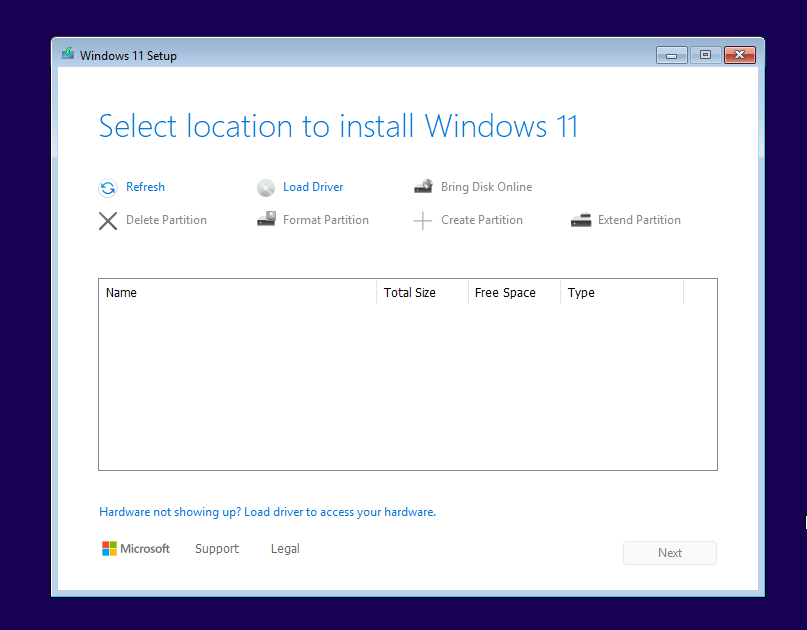Viewport: 807px width, 630px height.
Task: Click the Bring Disk Online drive icon
Action: (x=424, y=186)
